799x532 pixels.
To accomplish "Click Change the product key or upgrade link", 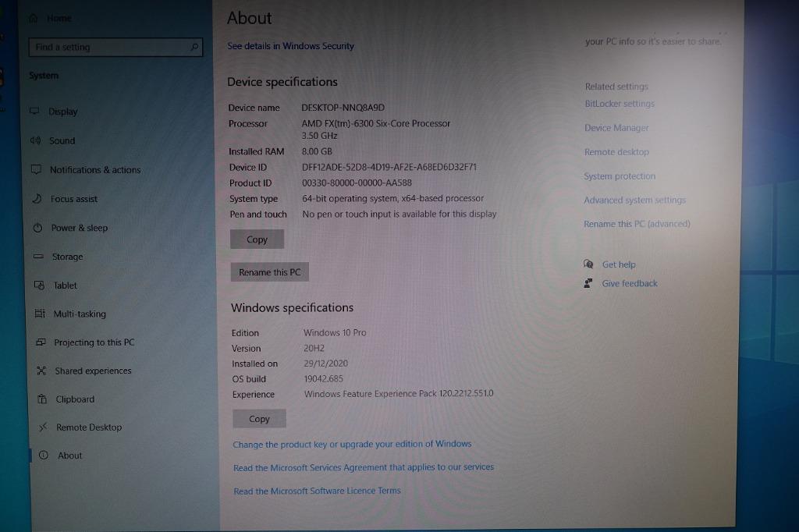I will pyautogui.click(x=352, y=445).
